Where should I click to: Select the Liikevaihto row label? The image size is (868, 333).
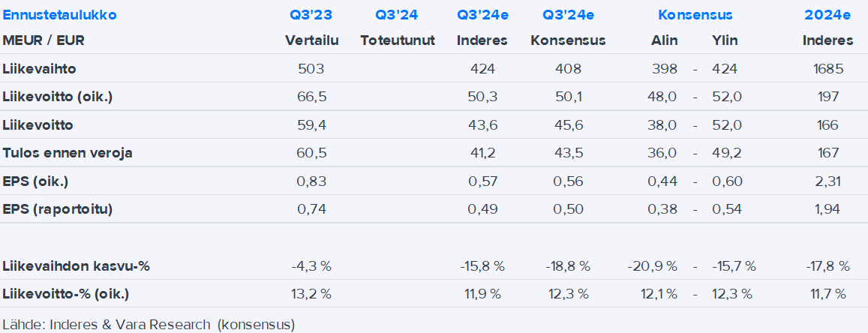click(39, 69)
